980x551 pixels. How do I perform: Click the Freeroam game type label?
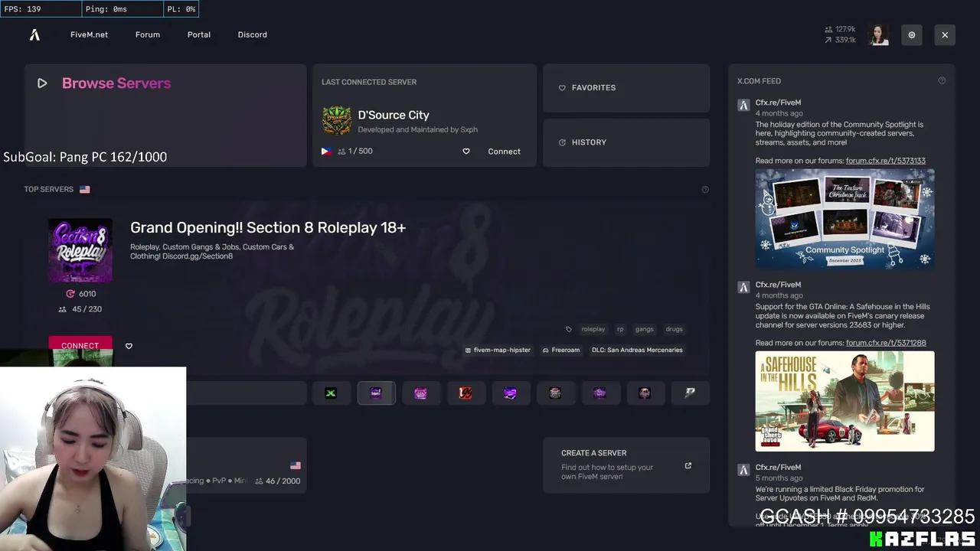tap(561, 350)
